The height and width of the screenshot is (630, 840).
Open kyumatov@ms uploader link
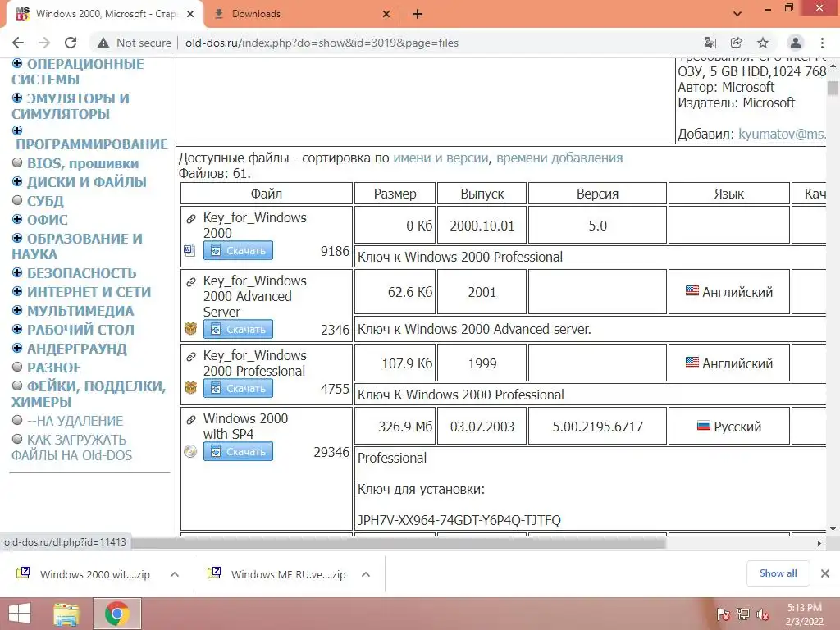tap(782, 134)
